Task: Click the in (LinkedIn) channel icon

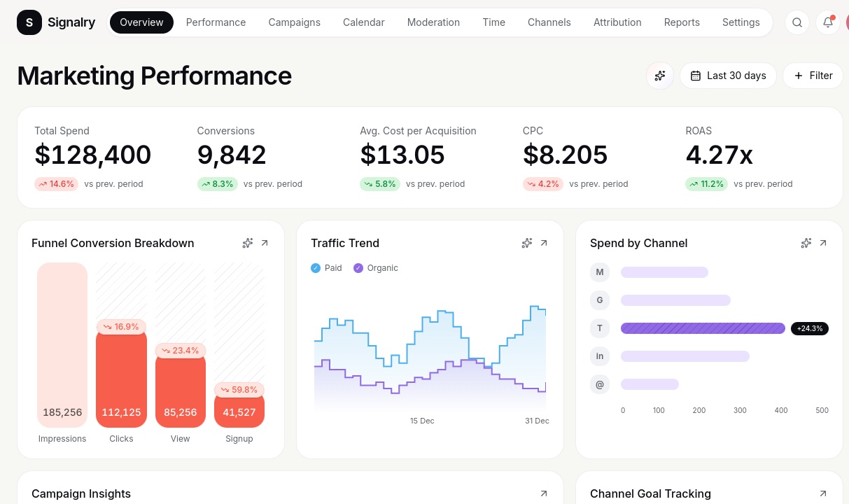Action: [x=600, y=356]
